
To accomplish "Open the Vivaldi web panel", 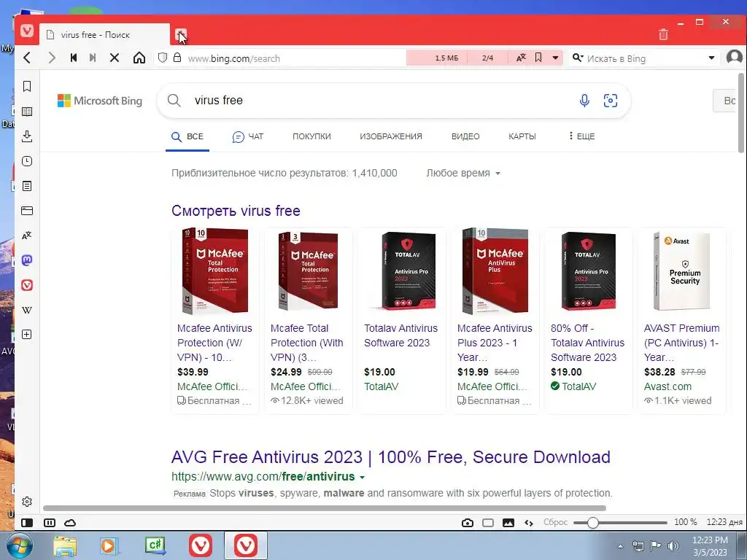I will (x=27, y=285).
